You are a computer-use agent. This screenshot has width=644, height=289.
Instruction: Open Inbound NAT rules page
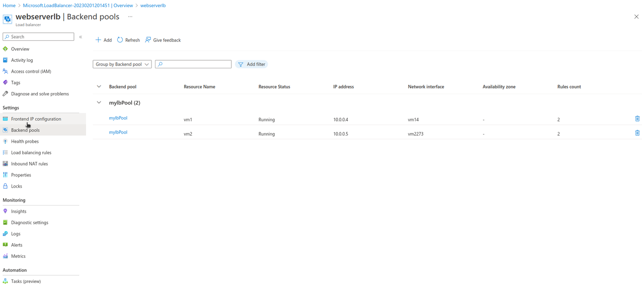point(30,163)
